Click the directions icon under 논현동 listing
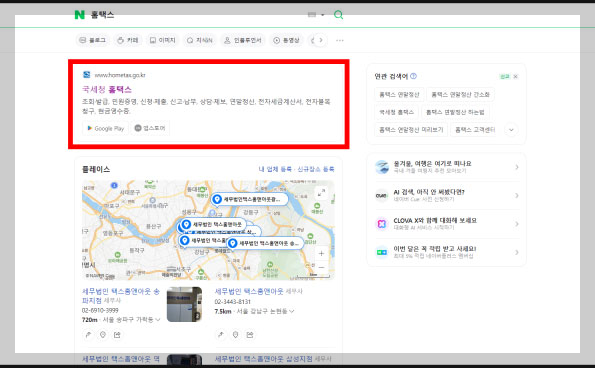595x368 pixels. coord(221,335)
